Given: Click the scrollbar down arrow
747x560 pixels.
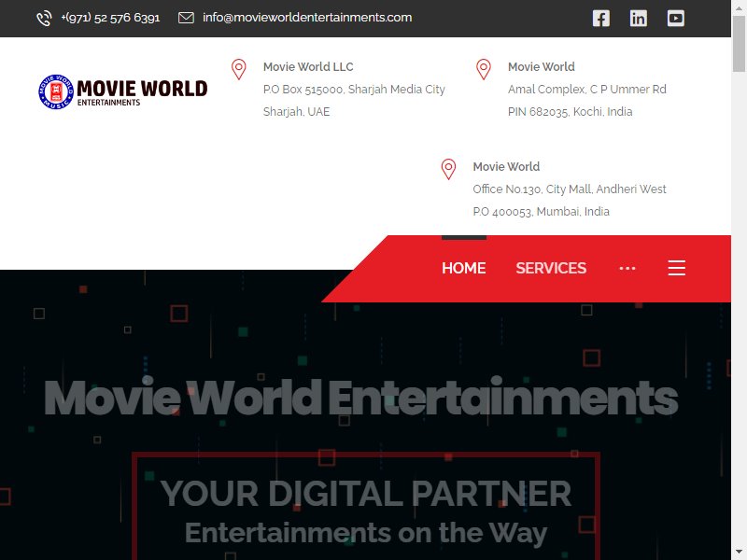Looking at the screenshot, I should [740, 552].
